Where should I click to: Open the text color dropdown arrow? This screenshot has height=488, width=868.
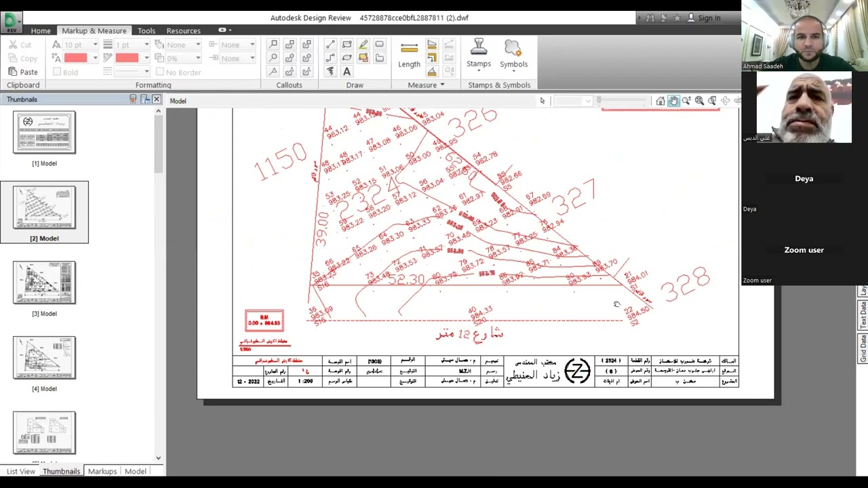click(95, 58)
